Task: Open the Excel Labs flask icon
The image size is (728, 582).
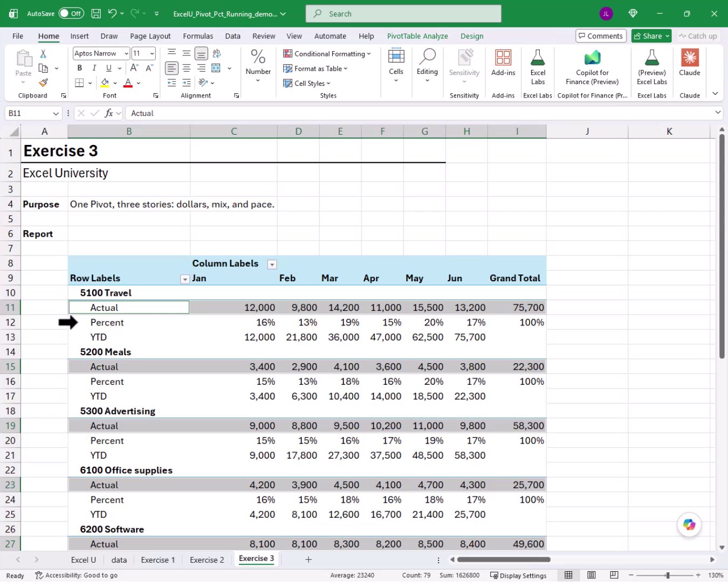Action: [538, 58]
